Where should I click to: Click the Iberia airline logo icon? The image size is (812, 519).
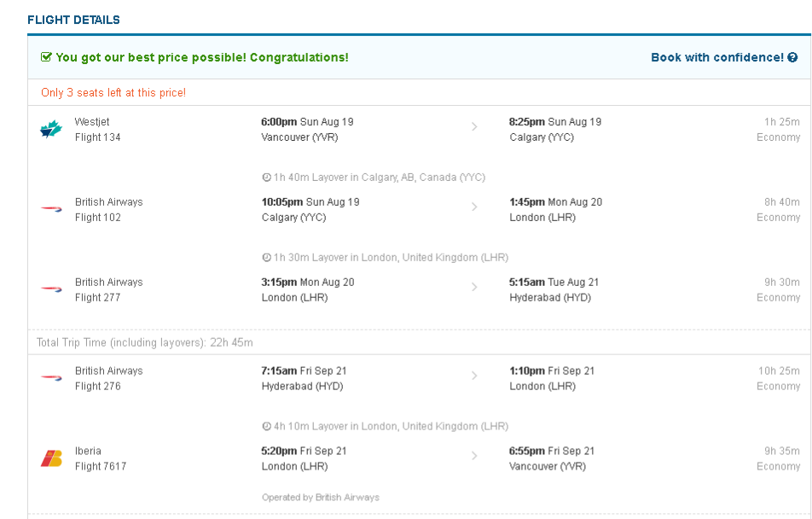click(51, 458)
